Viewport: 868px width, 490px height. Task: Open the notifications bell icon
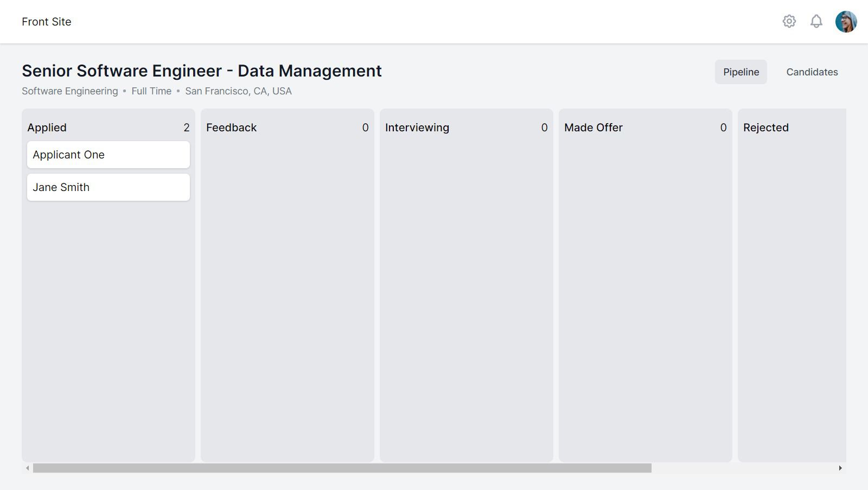[816, 22]
